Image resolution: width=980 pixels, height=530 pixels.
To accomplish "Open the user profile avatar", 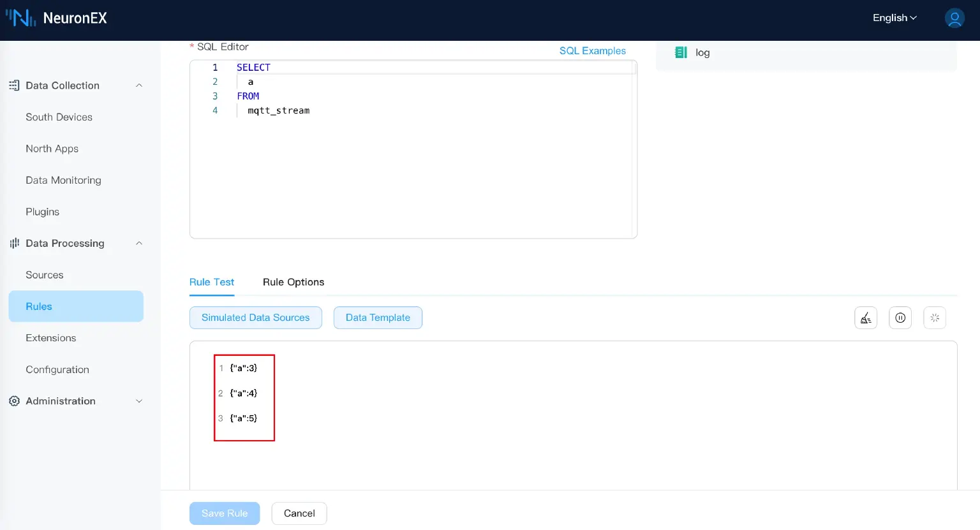I will (x=954, y=18).
